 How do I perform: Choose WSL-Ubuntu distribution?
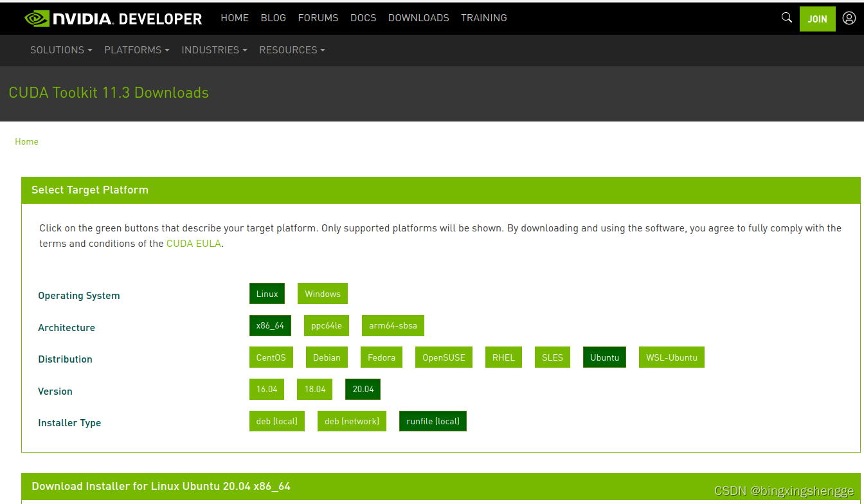click(671, 357)
